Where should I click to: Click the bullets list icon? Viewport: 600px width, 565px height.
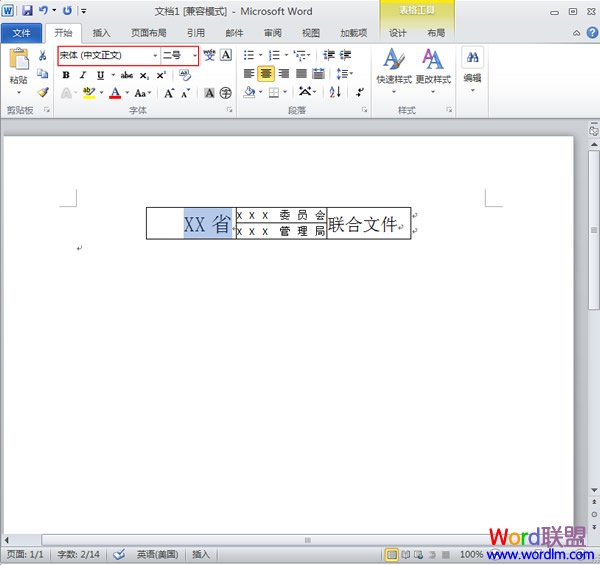pyautogui.click(x=249, y=55)
